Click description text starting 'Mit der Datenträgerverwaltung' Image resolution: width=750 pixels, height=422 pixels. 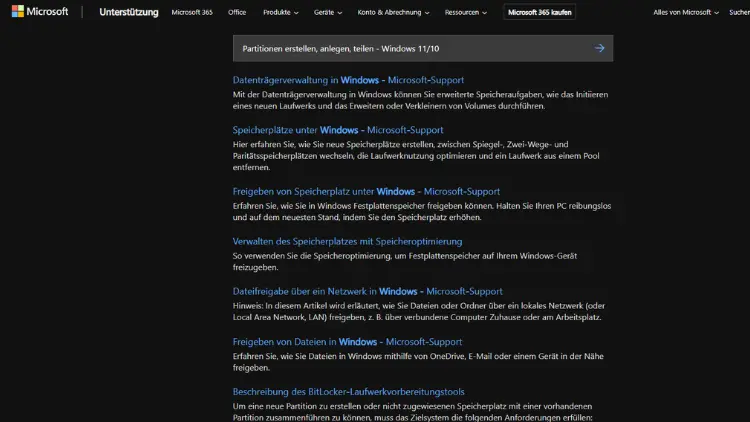pyautogui.click(x=420, y=100)
